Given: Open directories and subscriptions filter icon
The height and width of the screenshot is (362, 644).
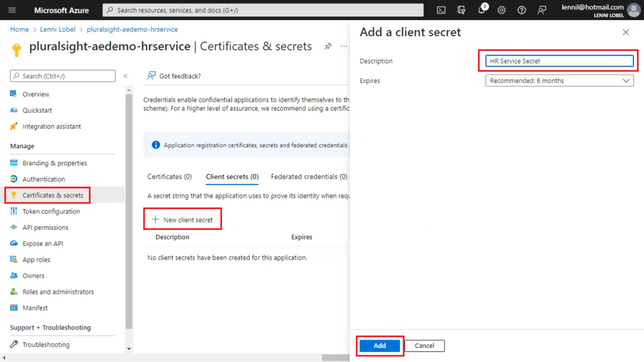Looking at the screenshot, I should 461,10.
